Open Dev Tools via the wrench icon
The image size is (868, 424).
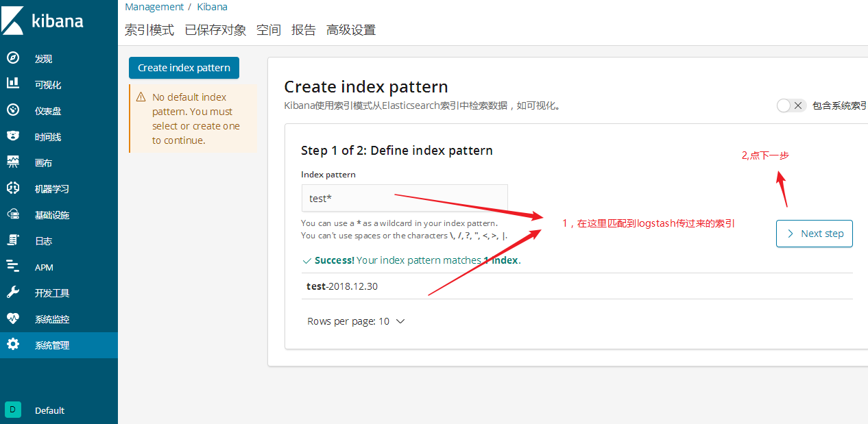pyautogui.click(x=13, y=292)
